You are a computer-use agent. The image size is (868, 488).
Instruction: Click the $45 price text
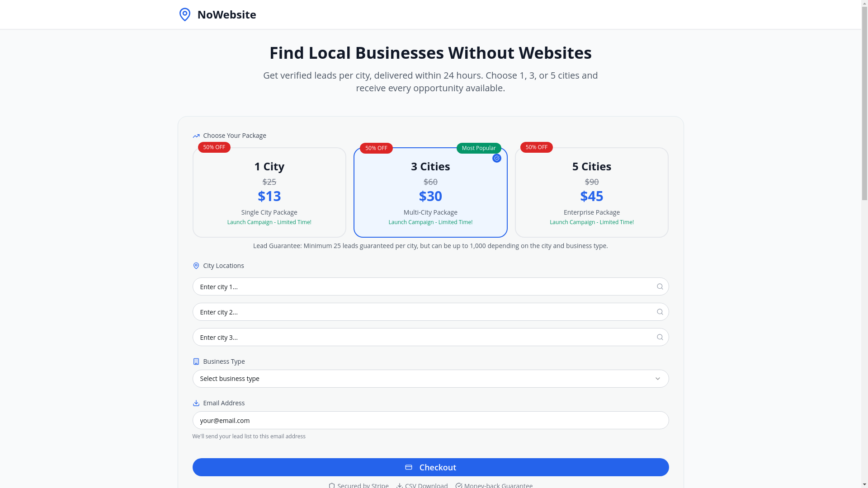pos(592,196)
